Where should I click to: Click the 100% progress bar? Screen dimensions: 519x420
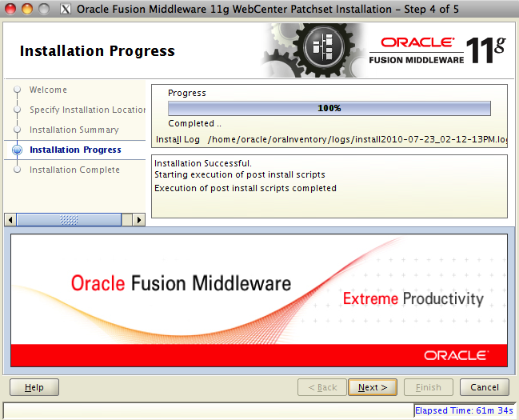click(x=329, y=108)
